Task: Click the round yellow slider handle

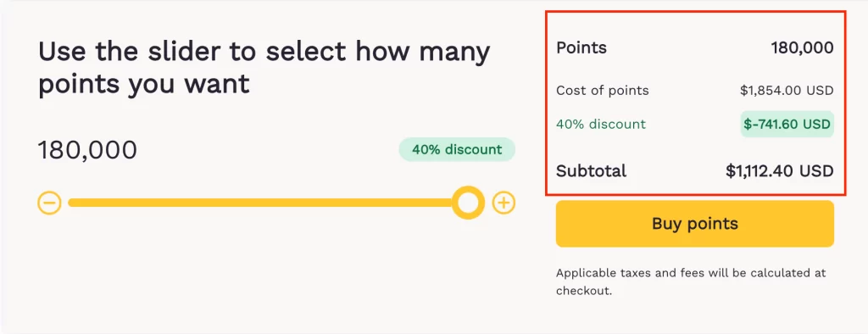Action: 468,203
